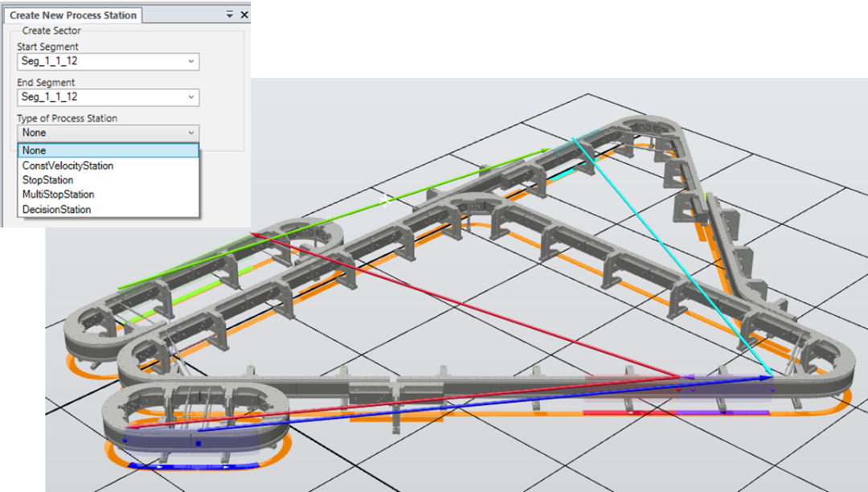Close the Create New Process Station panel
The height and width of the screenshot is (492, 868).
tap(244, 15)
